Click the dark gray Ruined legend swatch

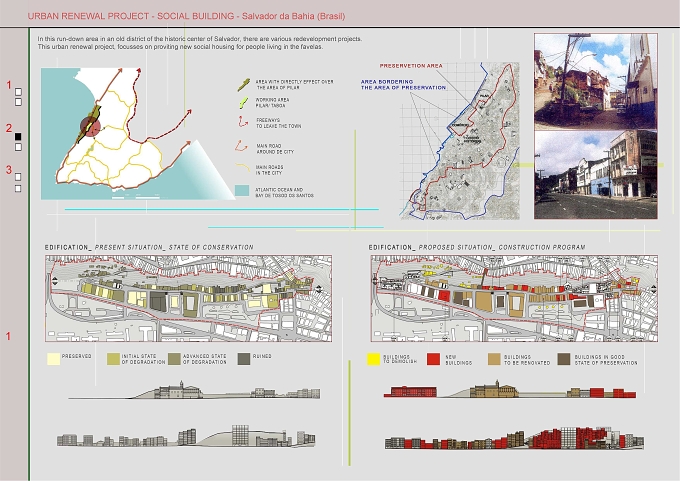pos(244,359)
